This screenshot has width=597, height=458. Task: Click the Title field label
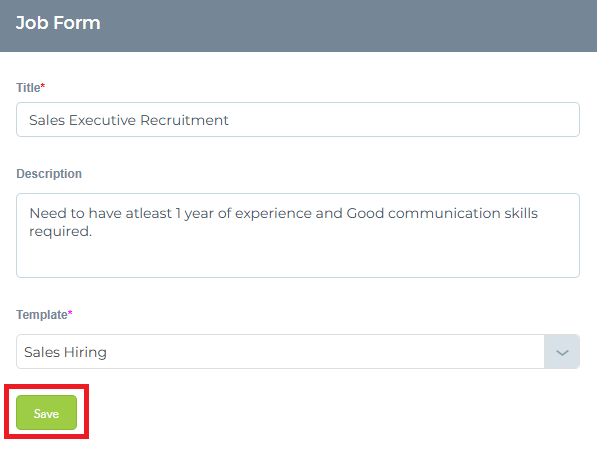pos(28,88)
